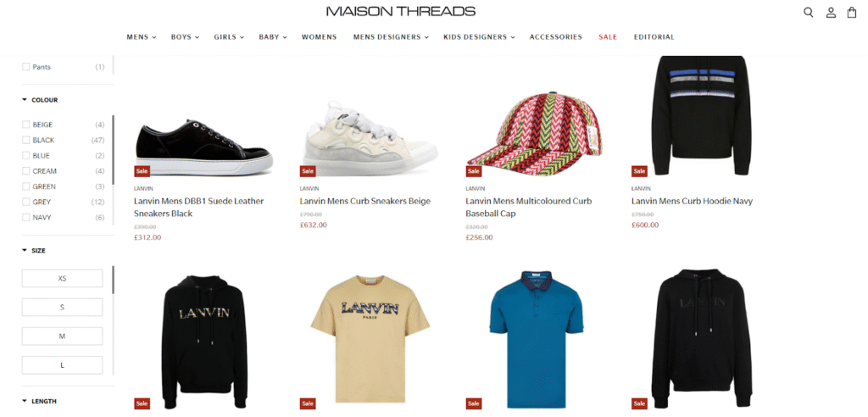Check the Pants category checkbox

[26, 66]
